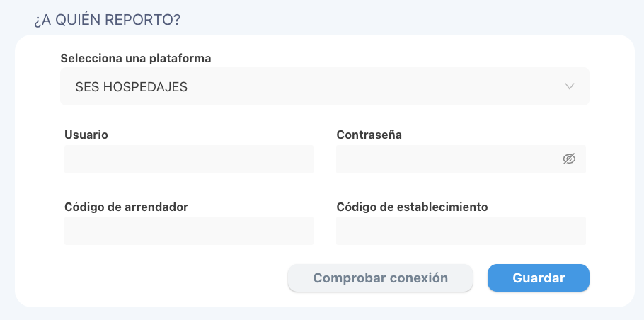This screenshot has height=320, width=644.
Task: Click the selected value SES HOSPEDAJES
Action: pos(132,87)
